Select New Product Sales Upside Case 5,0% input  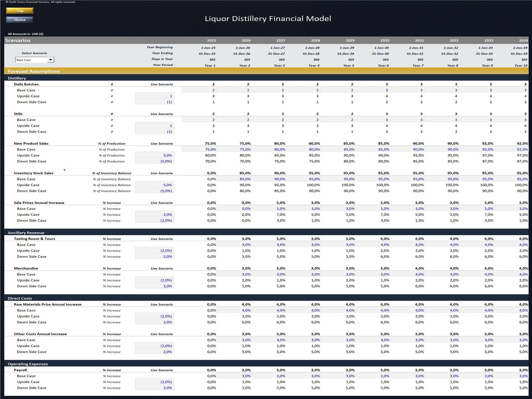coord(155,155)
